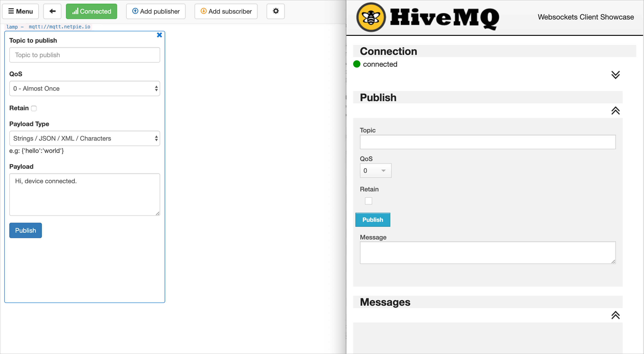The image size is (644, 354).
Task: Open the Payload Type dropdown selector
Action: (x=85, y=138)
